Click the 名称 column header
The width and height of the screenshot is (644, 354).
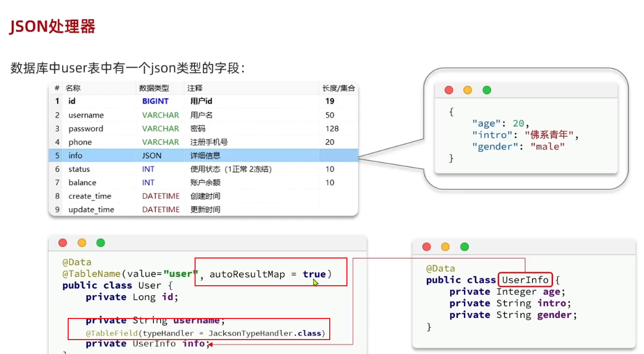(73, 88)
